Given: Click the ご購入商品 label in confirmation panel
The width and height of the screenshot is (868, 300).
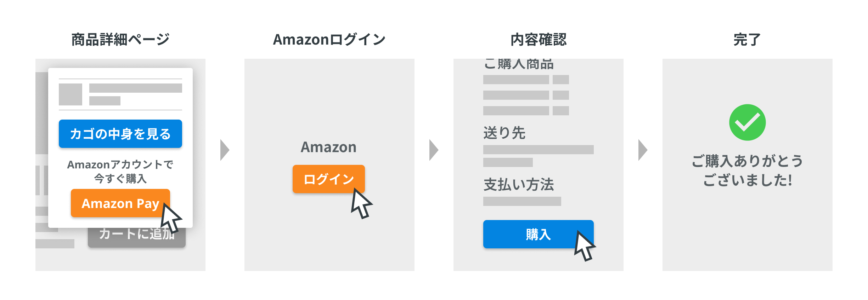Looking at the screenshot, I should pyautogui.click(x=518, y=64).
